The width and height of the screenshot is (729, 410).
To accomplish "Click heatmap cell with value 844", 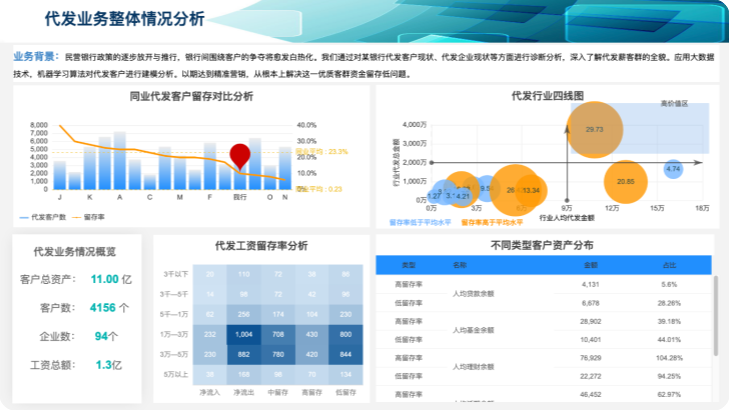I will pyautogui.click(x=345, y=354).
